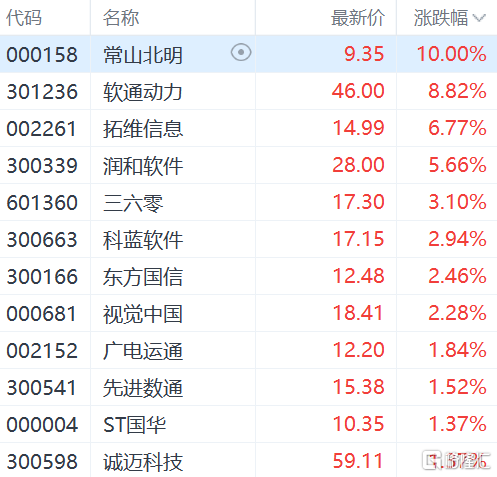Image resolution: width=497 pixels, height=477 pixels.
Task: Select stock code 000158
Action: click(42, 54)
